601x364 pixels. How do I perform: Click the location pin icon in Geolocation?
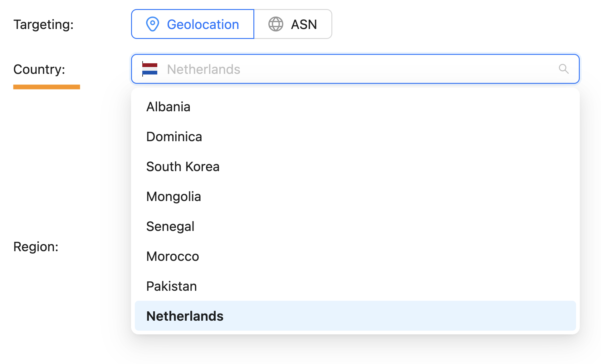153,24
